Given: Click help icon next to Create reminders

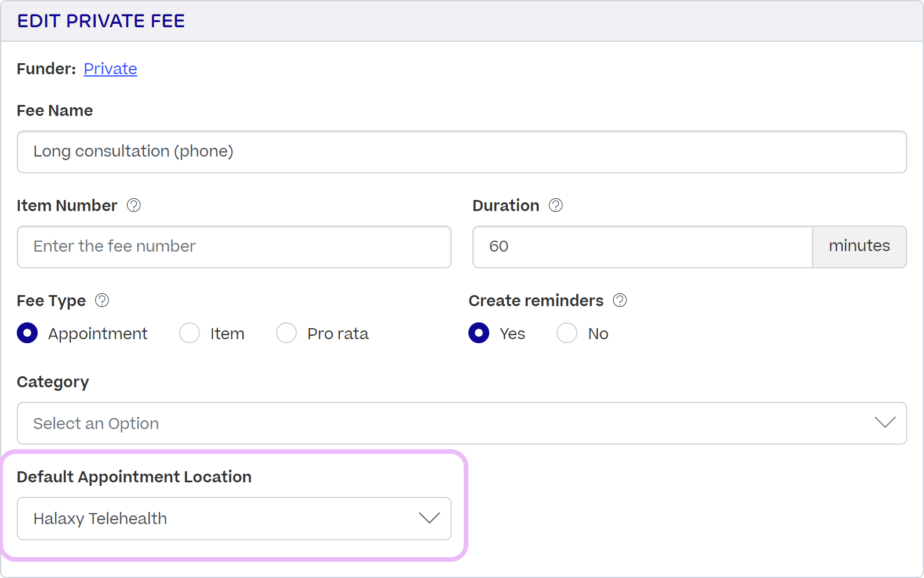Looking at the screenshot, I should pos(620,300).
